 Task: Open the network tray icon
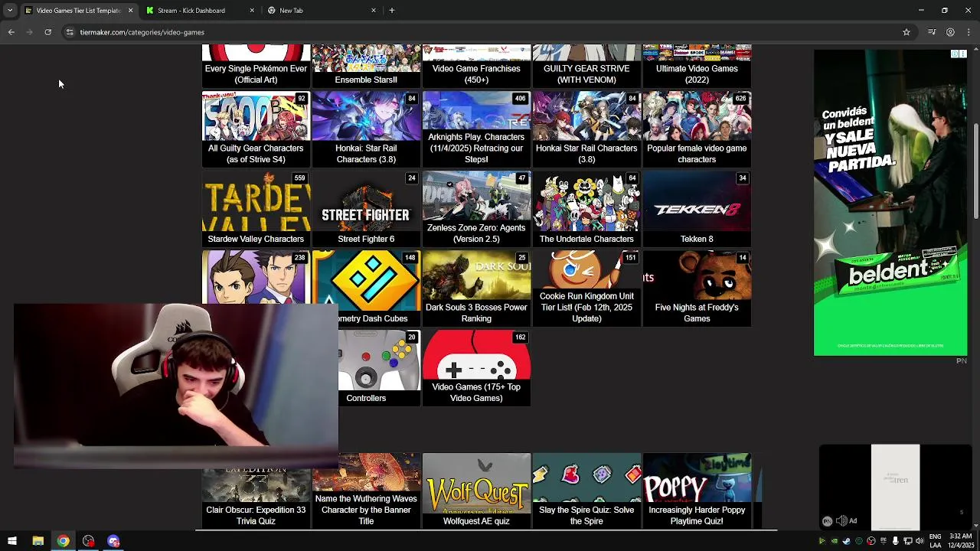tap(907, 541)
